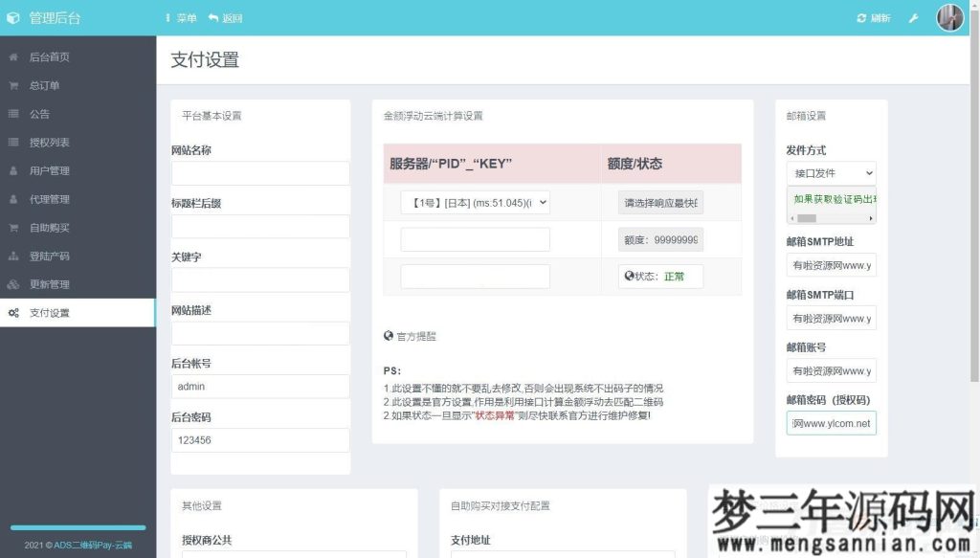Open the server PID selection dropdown
This screenshot has height=558, width=980.
coord(476,203)
